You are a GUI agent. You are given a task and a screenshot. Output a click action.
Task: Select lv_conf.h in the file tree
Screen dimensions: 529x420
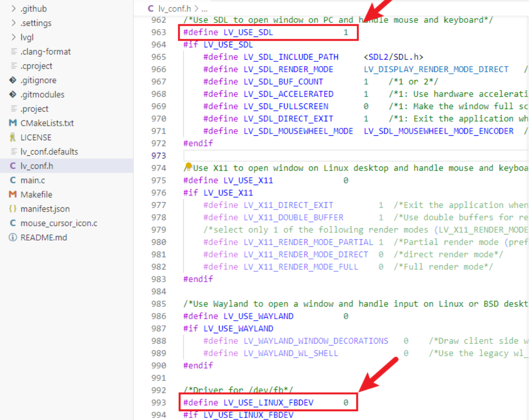tap(37, 166)
